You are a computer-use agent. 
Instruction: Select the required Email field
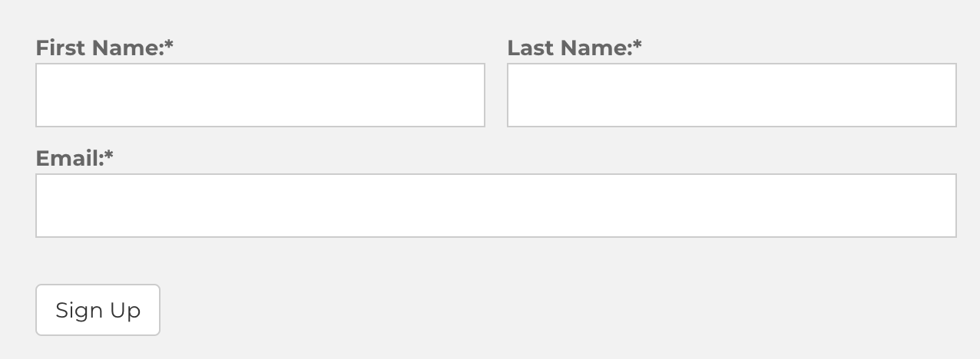click(x=495, y=206)
